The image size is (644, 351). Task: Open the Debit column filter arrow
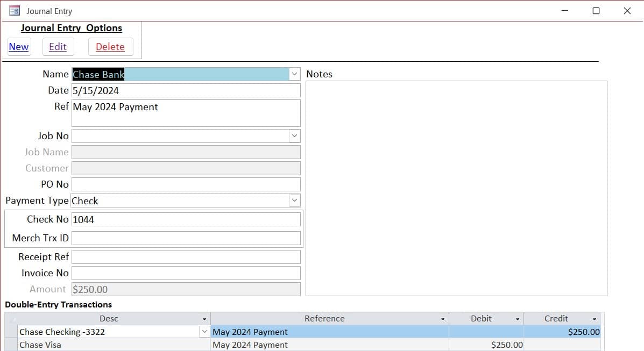[x=518, y=319]
